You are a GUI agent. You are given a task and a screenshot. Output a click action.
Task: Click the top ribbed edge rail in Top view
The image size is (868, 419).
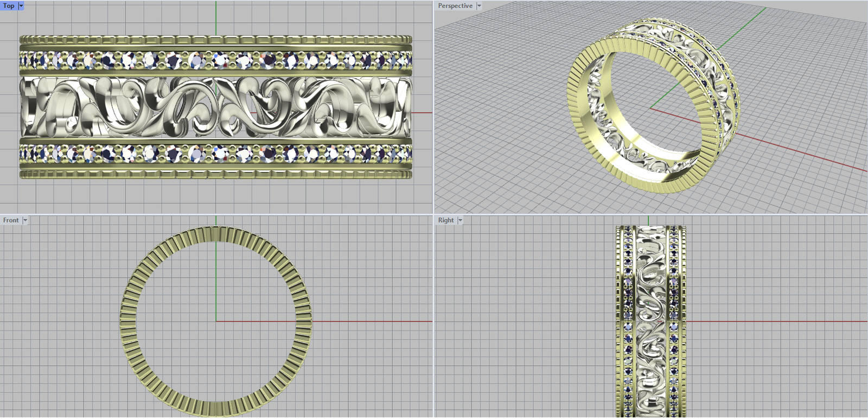216,40
